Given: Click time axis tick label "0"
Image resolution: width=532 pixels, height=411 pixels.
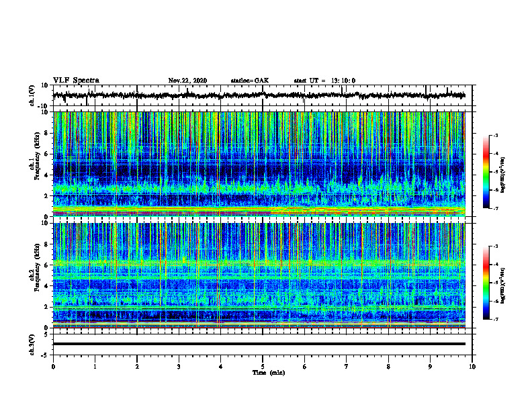Looking at the screenshot, I should point(53,367).
